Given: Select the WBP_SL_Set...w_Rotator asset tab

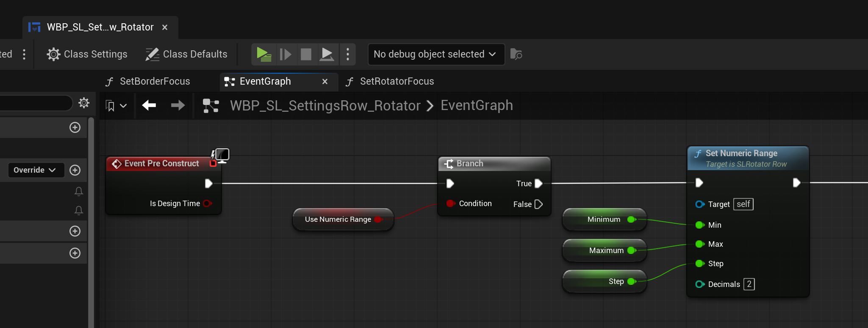Looking at the screenshot, I should click(x=100, y=27).
